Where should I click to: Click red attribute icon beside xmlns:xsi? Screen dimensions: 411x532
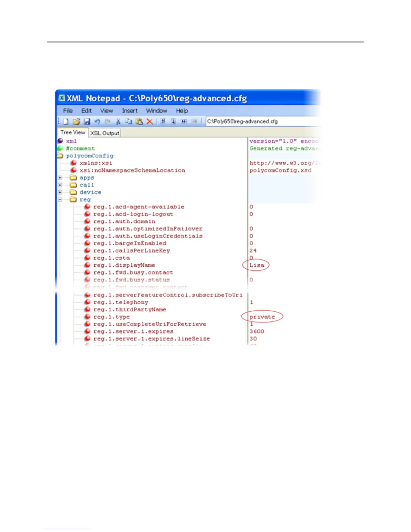point(74,163)
